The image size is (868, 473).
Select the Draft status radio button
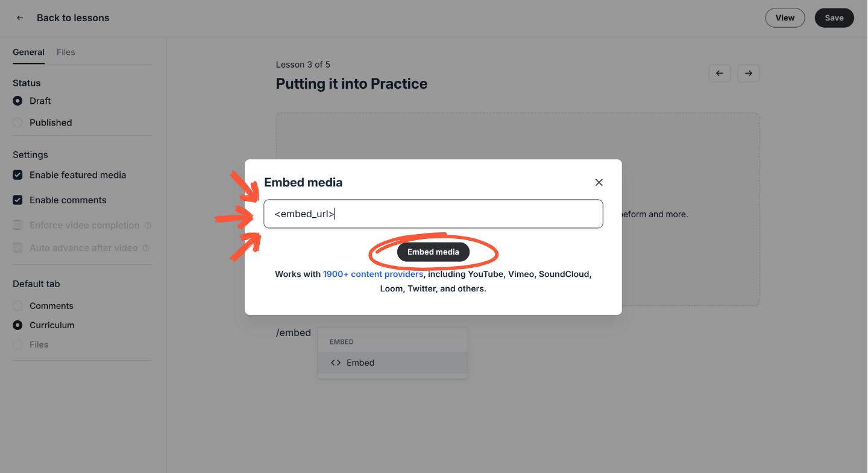click(17, 101)
